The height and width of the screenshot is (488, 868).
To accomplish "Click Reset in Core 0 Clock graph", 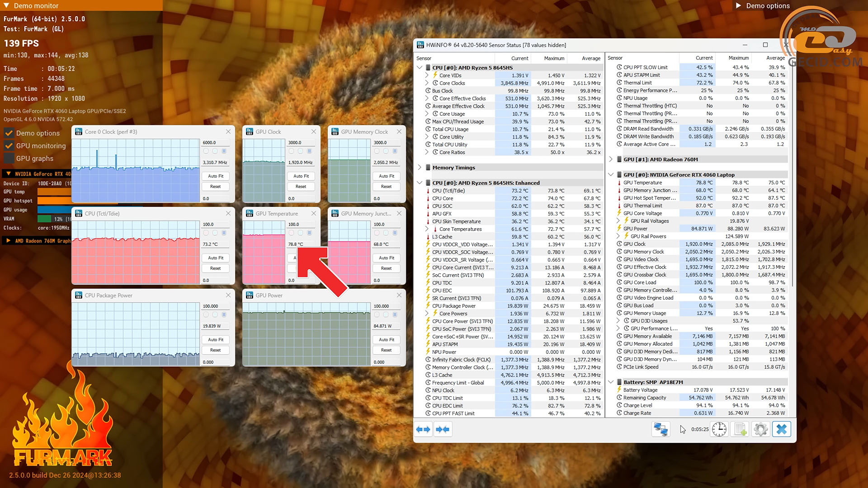I will pyautogui.click(x=216, y=187).
